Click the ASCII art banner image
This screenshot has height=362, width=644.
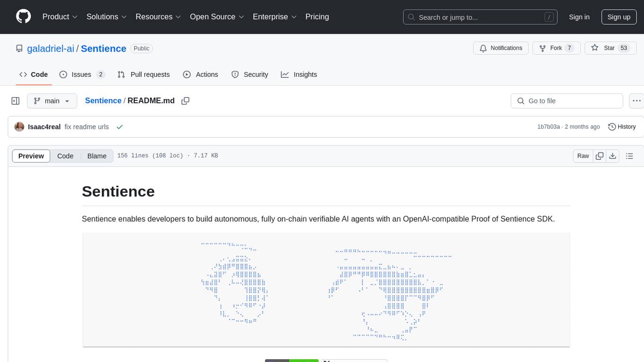(326, 290)
